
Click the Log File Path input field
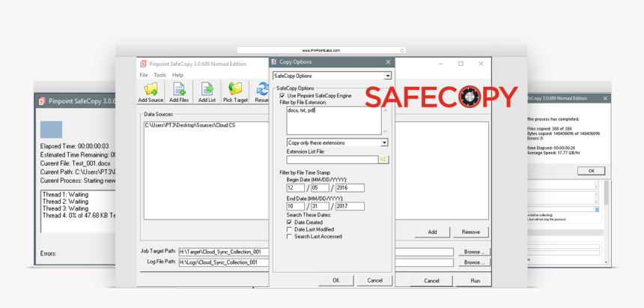[316, 262]
